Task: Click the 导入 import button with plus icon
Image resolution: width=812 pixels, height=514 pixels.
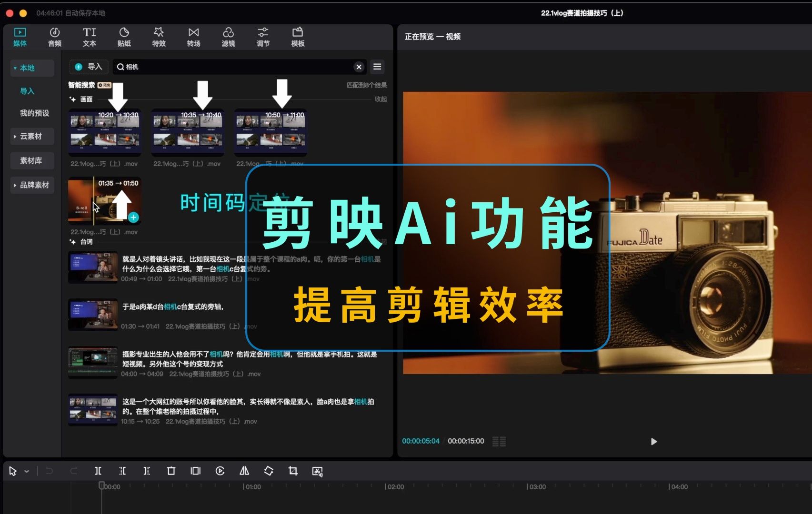Action: tap(89, 67)
